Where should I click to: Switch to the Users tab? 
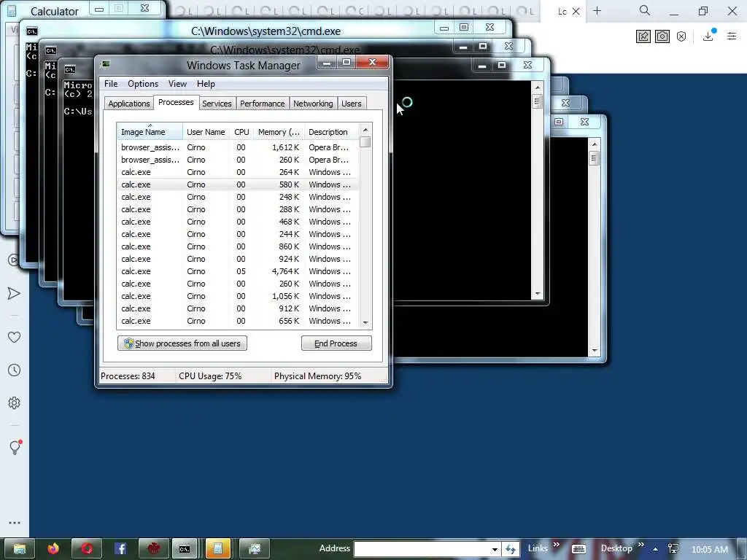coord(351,104)
